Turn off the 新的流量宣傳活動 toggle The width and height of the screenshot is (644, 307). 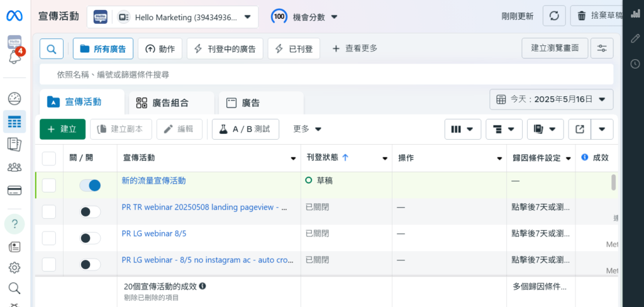click(91, 185)
